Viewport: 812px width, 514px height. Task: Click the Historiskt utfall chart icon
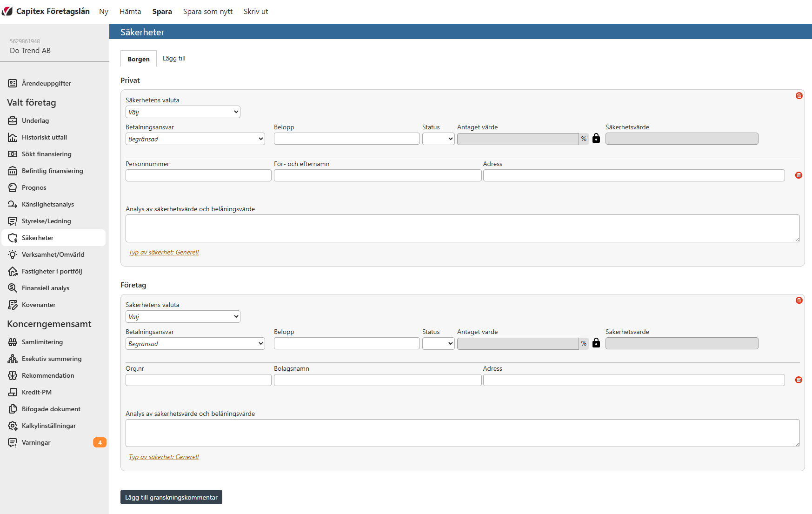point(13,137)
